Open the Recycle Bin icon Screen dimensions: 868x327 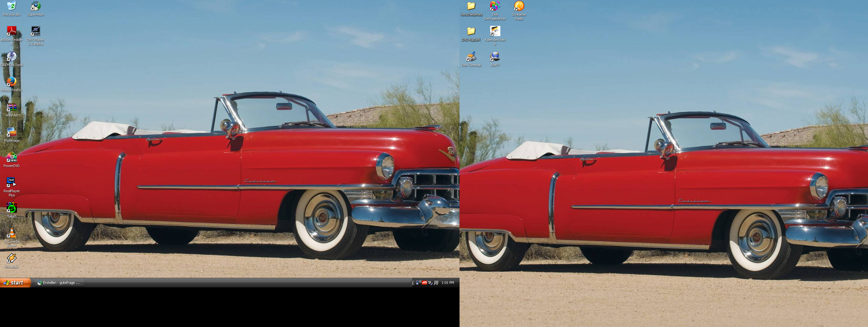point(12,9)
